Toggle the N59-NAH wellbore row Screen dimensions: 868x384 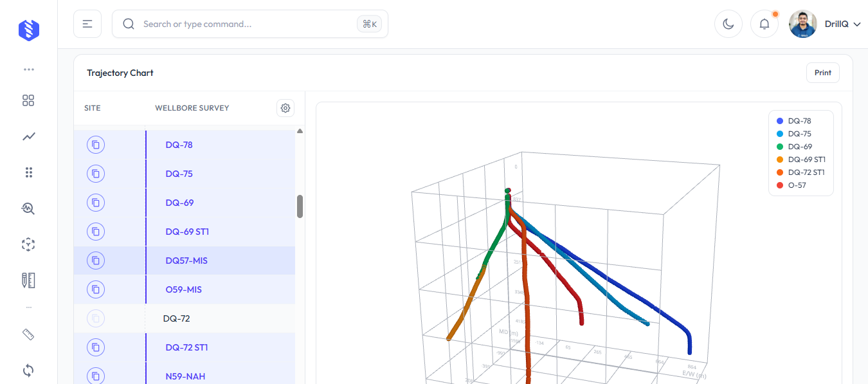(185, 374)
